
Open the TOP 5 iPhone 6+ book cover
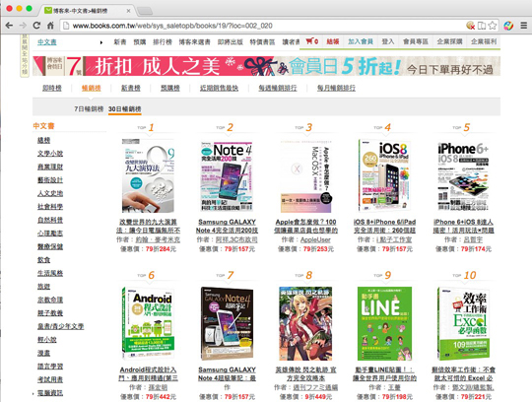click(463, 176)
